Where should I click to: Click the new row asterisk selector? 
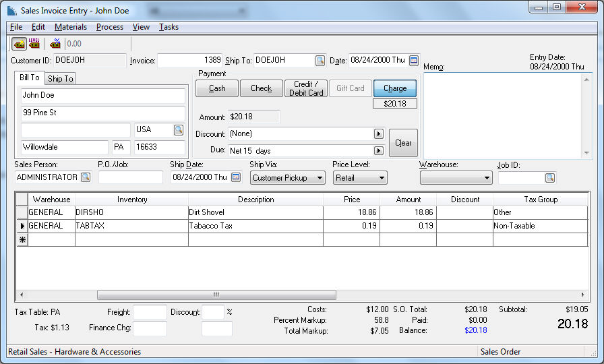[22, 240]
